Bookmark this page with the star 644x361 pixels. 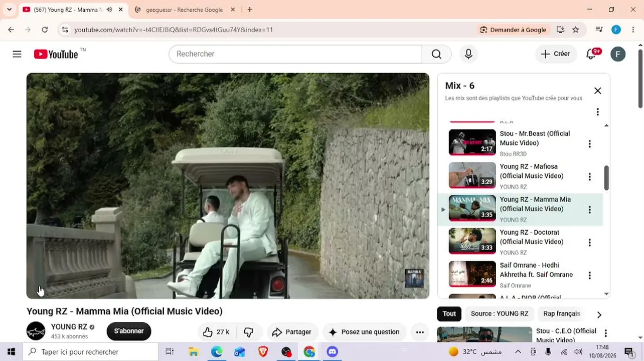pyautogui.click(x=576, y=30)
